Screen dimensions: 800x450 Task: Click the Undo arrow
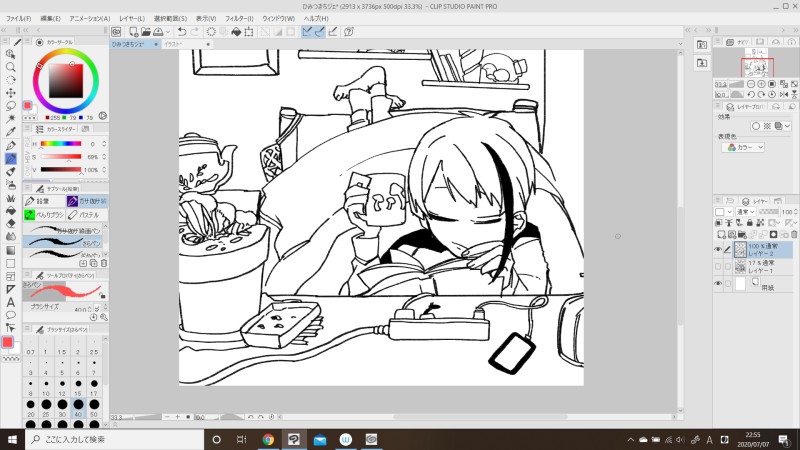[x=182, y=32]
